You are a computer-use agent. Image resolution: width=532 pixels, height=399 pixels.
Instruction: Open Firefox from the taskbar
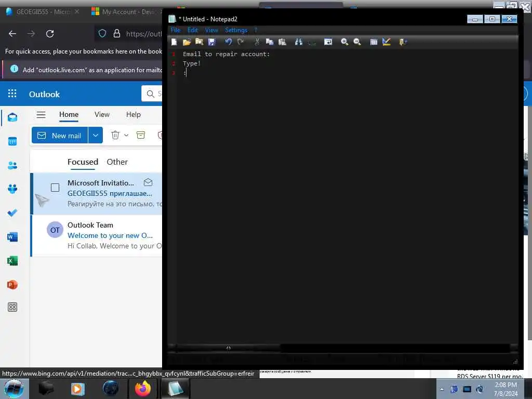tap(143, 389)
